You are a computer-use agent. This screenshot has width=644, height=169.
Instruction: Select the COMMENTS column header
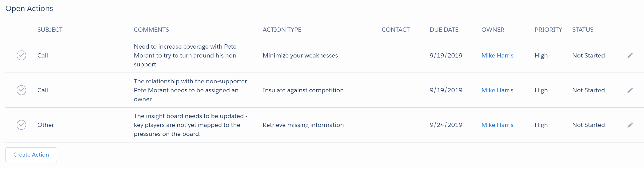click(x=151, y=30)
